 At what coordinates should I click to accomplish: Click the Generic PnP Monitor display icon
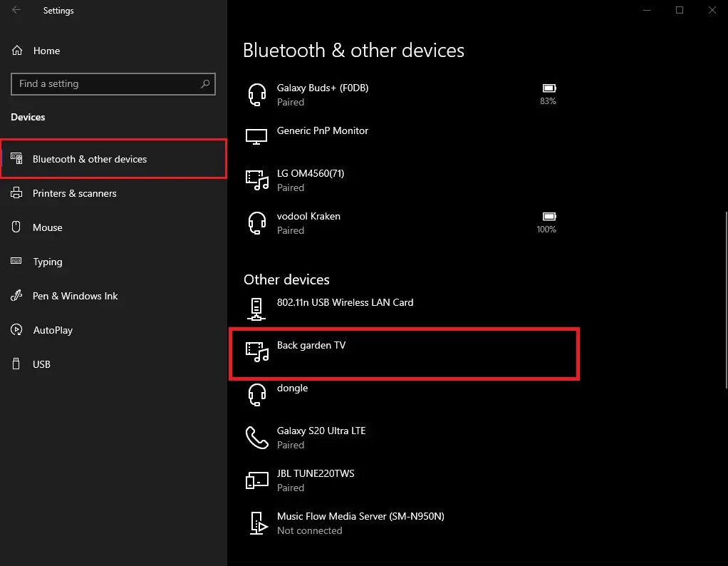tap(256, 137)
